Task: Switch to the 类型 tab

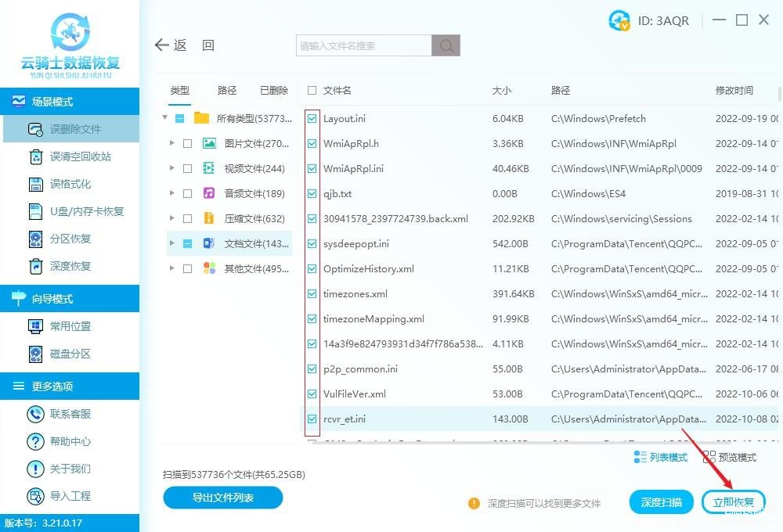Action: [x=180, y=90]
